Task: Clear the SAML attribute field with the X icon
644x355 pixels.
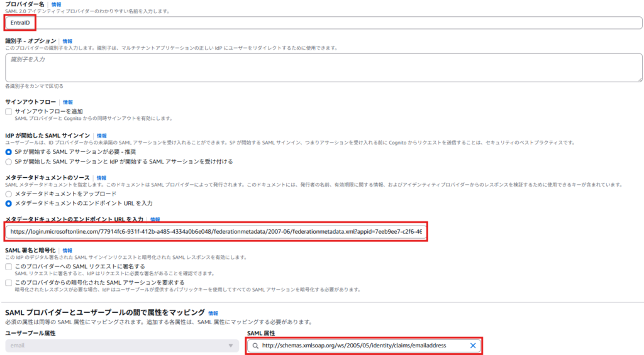Action: click(473, 346)
